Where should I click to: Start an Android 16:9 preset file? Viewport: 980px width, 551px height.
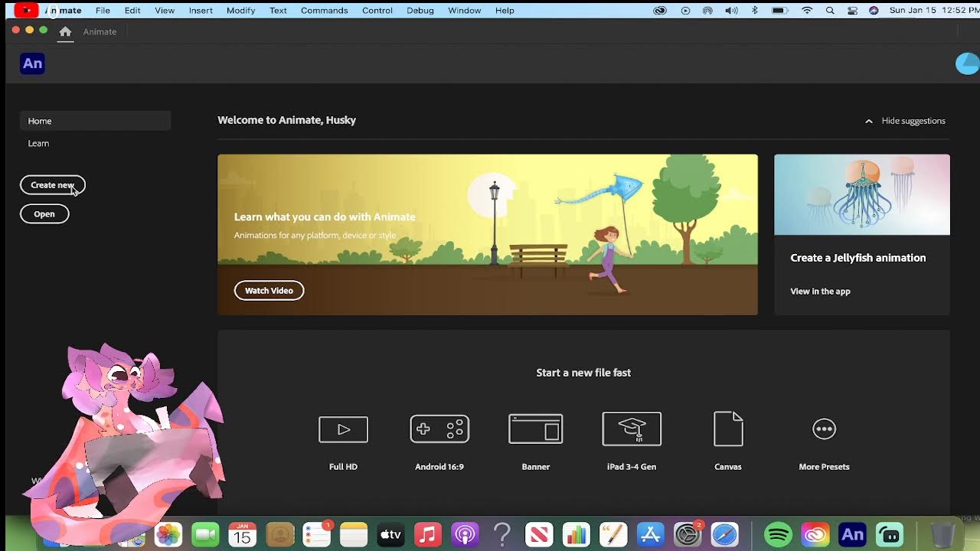coord(439,429)
